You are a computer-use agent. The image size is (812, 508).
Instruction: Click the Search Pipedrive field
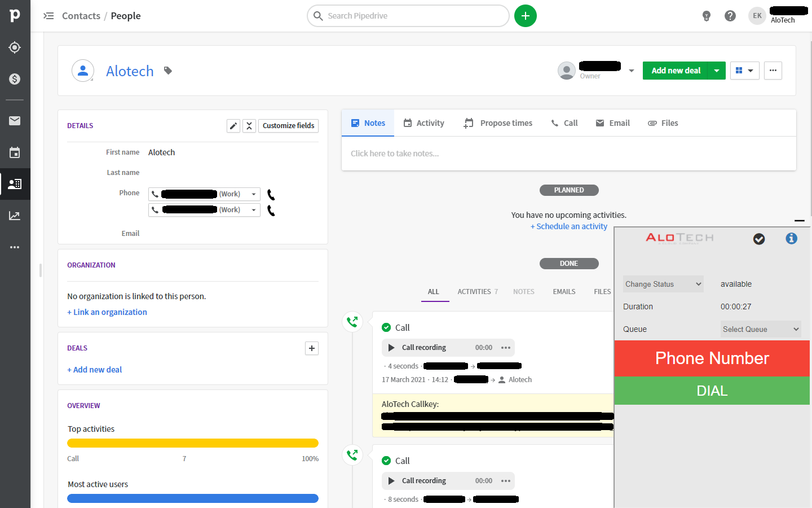[x=408, y=16]
